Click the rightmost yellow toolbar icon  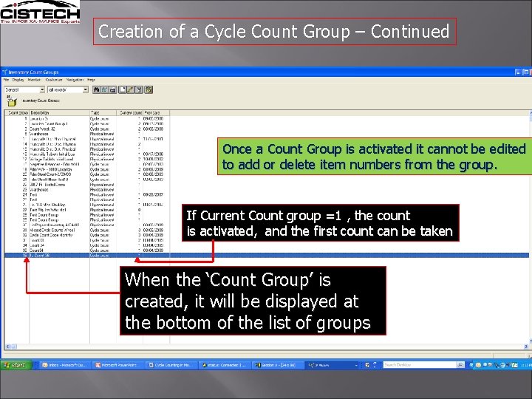[x=149, y=89]
